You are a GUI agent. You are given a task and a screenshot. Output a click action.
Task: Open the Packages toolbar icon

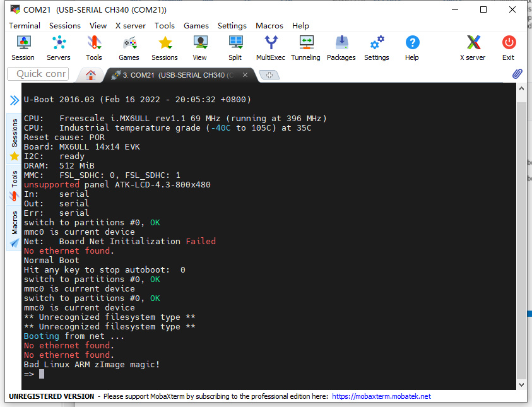[341, 48]
